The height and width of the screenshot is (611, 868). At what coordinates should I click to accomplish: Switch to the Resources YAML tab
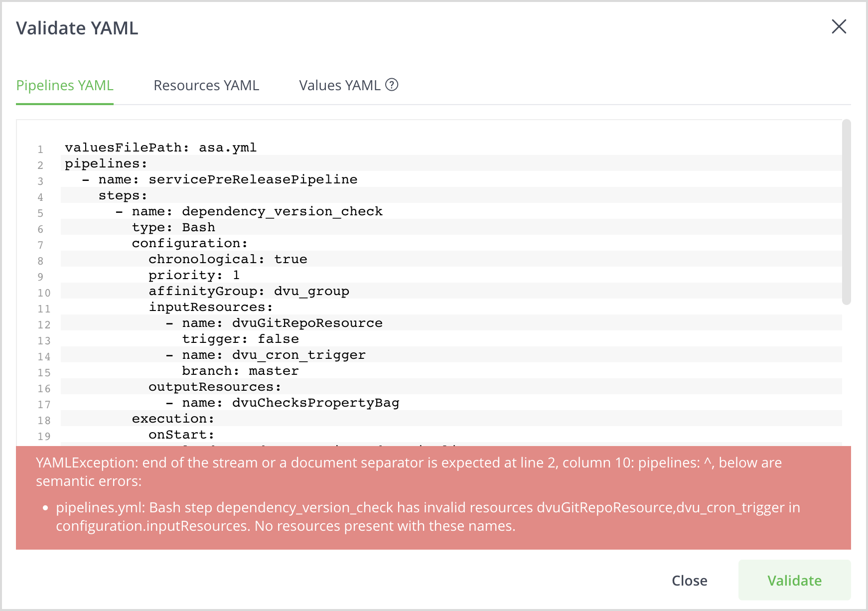tap(206, 86)
